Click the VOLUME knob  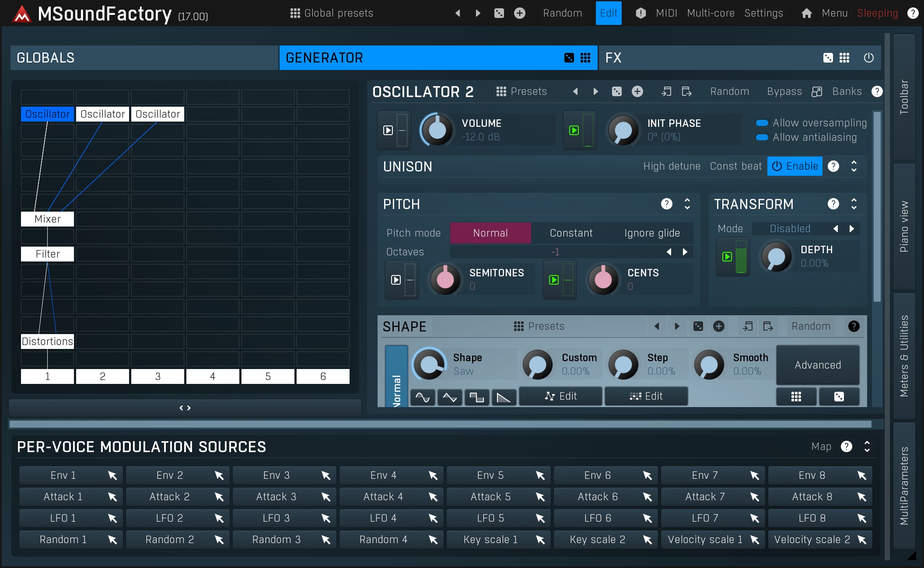point(437,130)
